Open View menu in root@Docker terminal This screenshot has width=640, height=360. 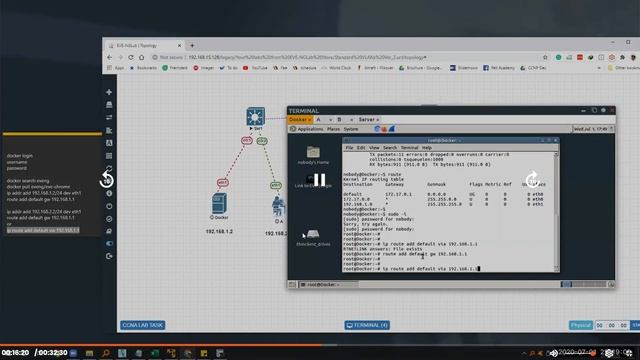coord(374,148)
